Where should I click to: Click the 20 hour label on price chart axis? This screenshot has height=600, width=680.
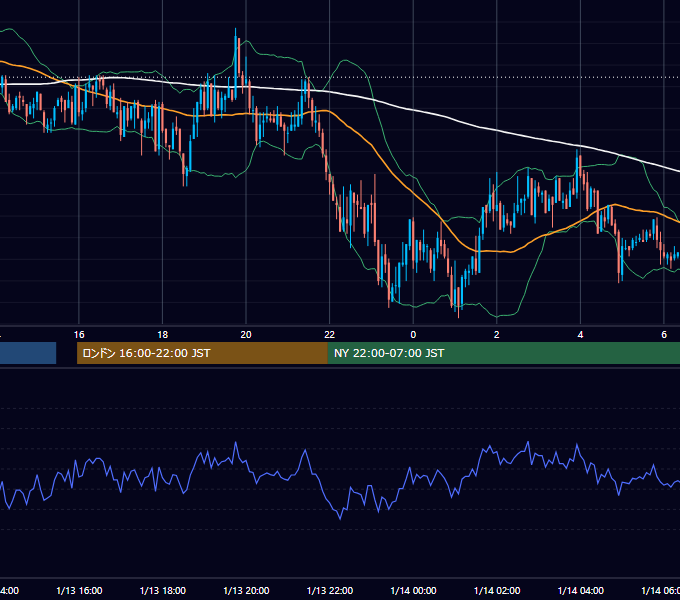246,335
